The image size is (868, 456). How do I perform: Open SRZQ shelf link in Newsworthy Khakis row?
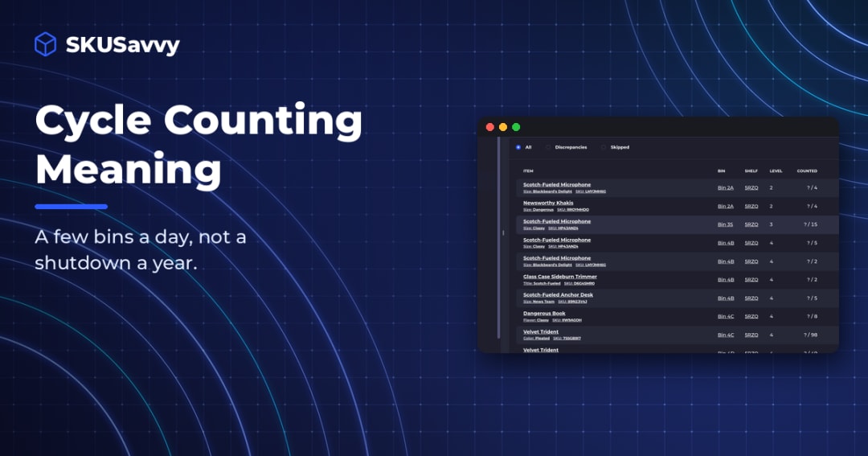click(751, 206)
